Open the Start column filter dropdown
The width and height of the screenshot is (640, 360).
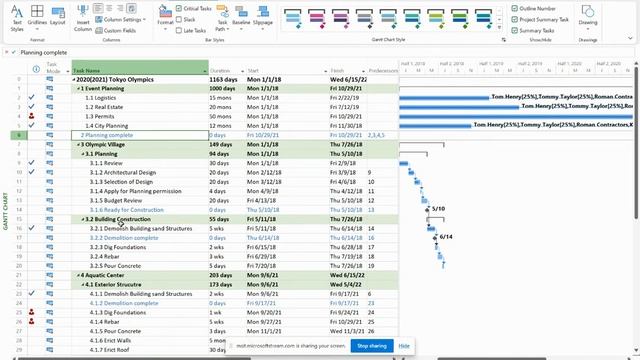coord(326,71)
